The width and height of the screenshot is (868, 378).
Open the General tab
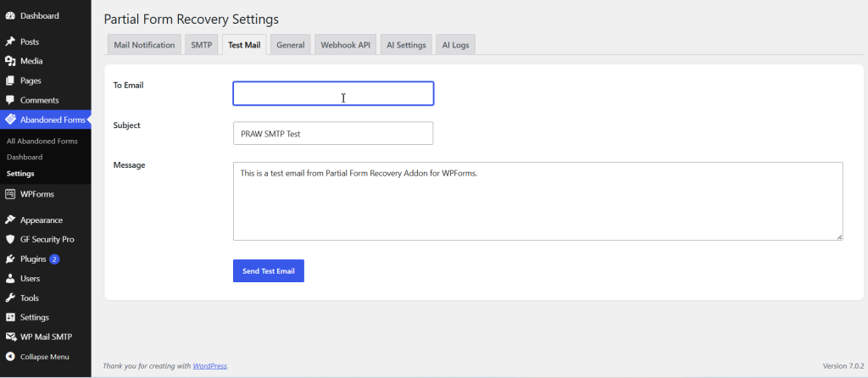point(291,45)
